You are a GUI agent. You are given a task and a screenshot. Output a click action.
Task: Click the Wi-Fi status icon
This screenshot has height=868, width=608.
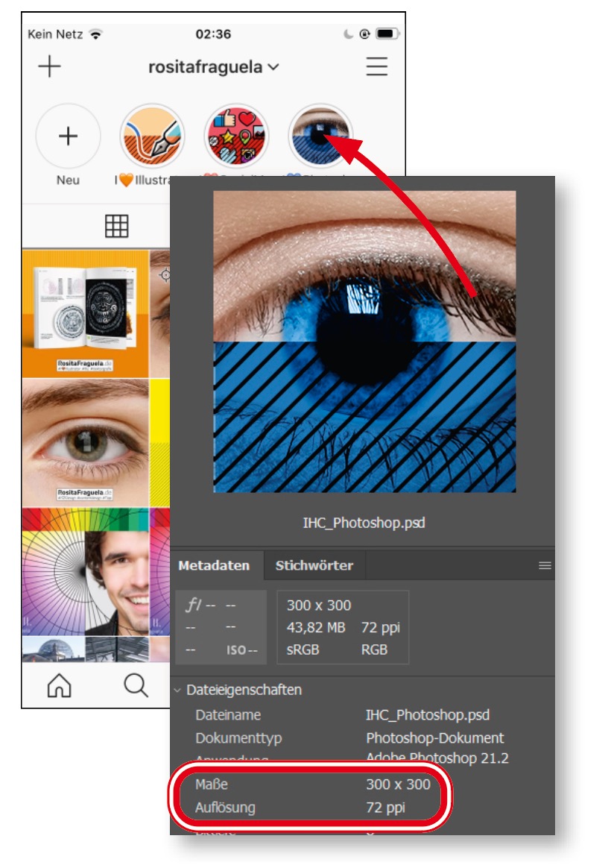pyautogui.click(x=96, y=34)
